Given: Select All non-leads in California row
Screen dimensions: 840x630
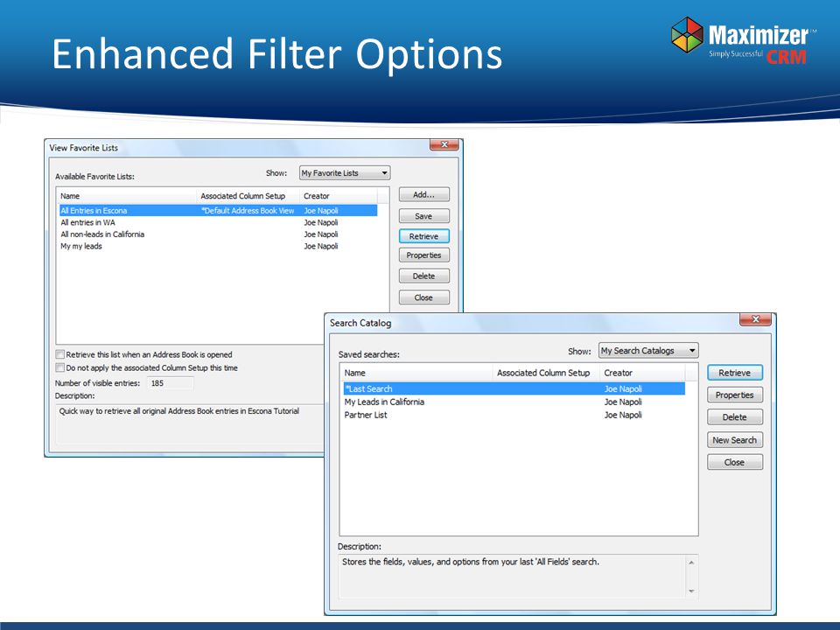Looking at the screenshot, I should [219, 234].
